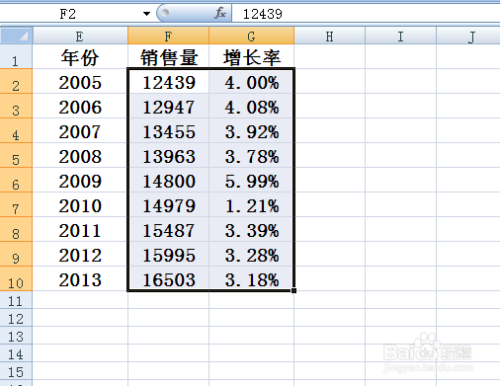Click cell containing year 2005

tap(80, 81)
